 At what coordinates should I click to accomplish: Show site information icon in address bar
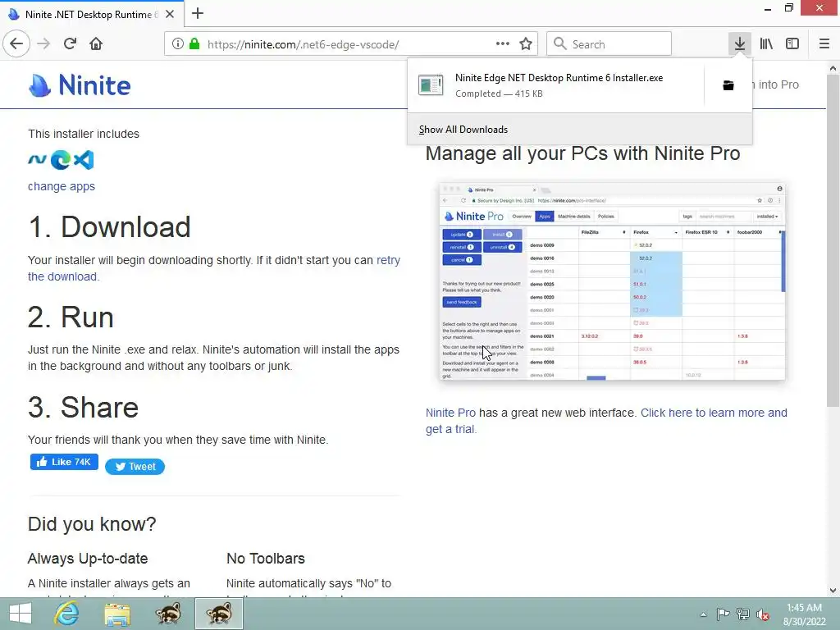click(177, 44)
